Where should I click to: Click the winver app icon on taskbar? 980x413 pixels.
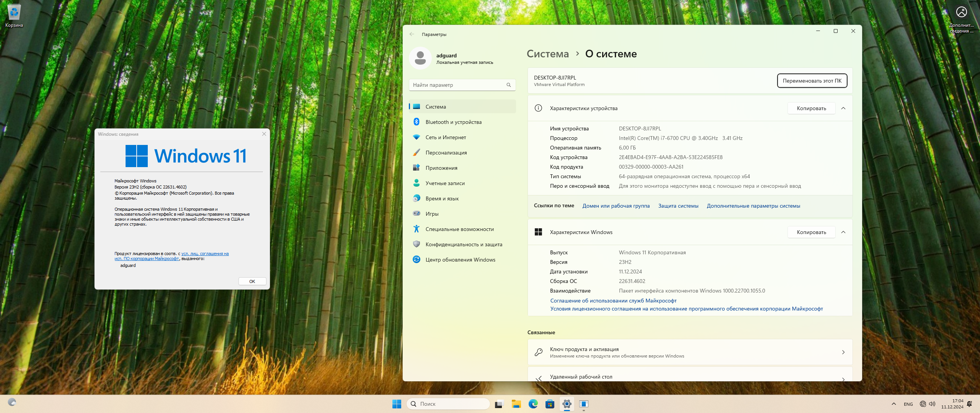[x=583, y=404]
